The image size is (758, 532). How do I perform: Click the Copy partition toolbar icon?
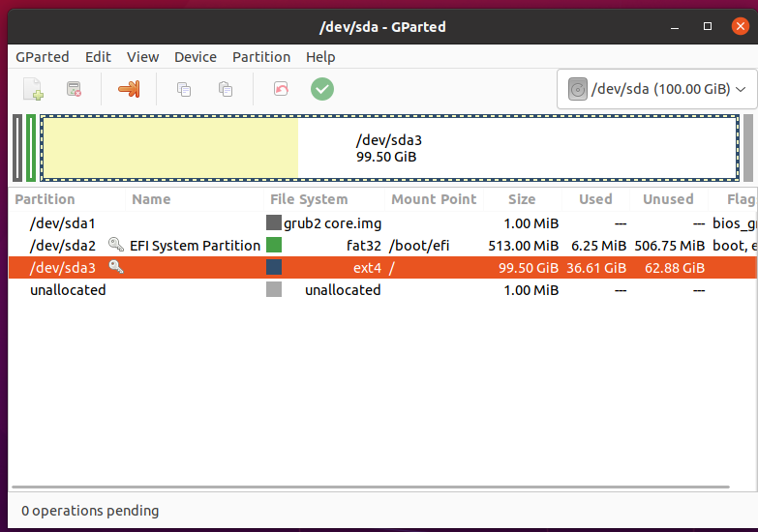pyautogui.click(x=184, y=89)
